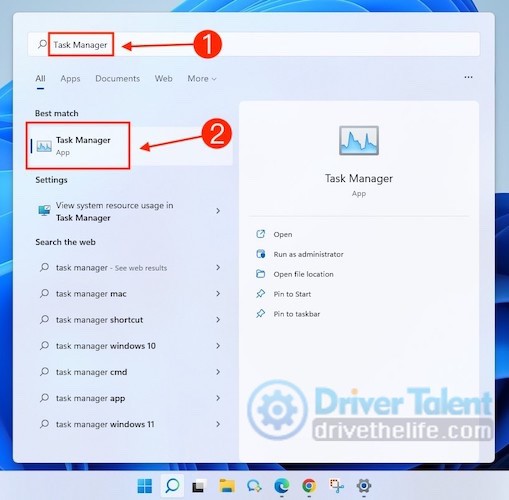This screenshot has height=500, width=509.
Task: Click the Open action in preview pane
Action: (x=283, y=234)
